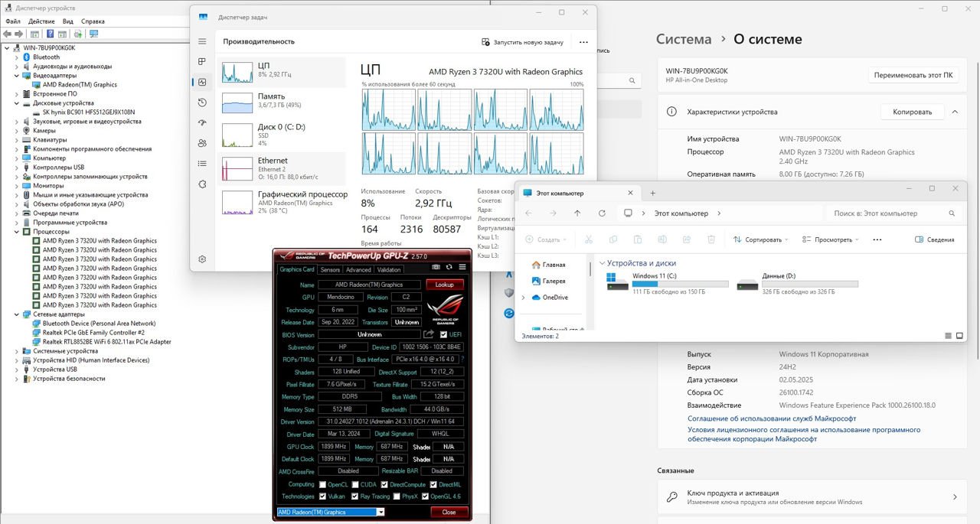Viewport: 980px width, 524px height.
Task: Click the GPU-Z screenshot camera icon
Action: pyautogui.click(x=436, y=267)
